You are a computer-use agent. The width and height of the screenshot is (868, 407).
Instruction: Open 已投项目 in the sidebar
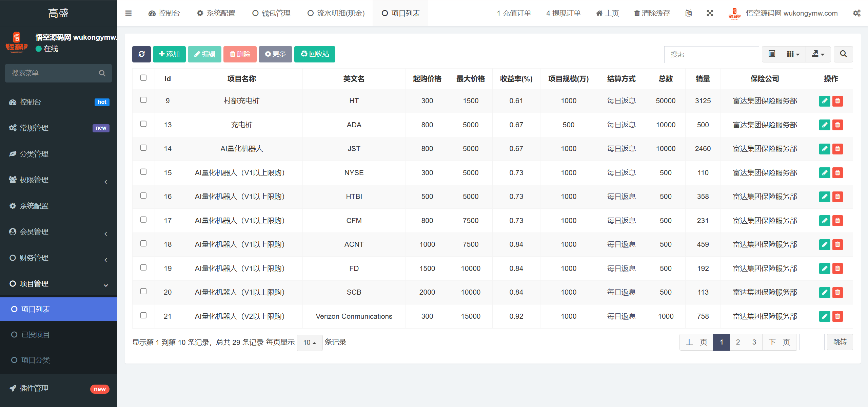coord(35,335)
